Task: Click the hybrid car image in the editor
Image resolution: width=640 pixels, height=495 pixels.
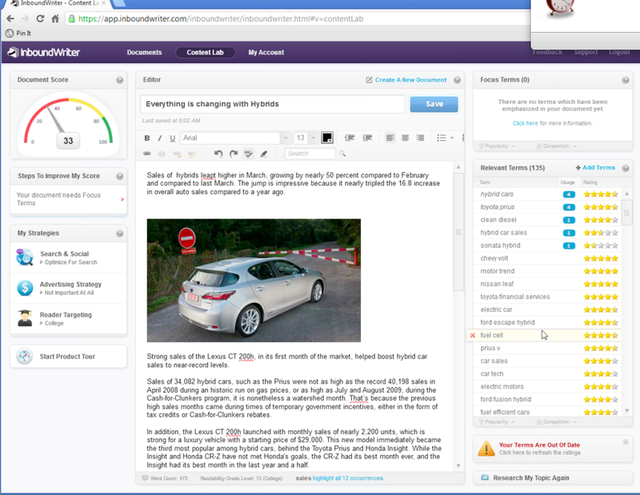Action: (254, 280)
